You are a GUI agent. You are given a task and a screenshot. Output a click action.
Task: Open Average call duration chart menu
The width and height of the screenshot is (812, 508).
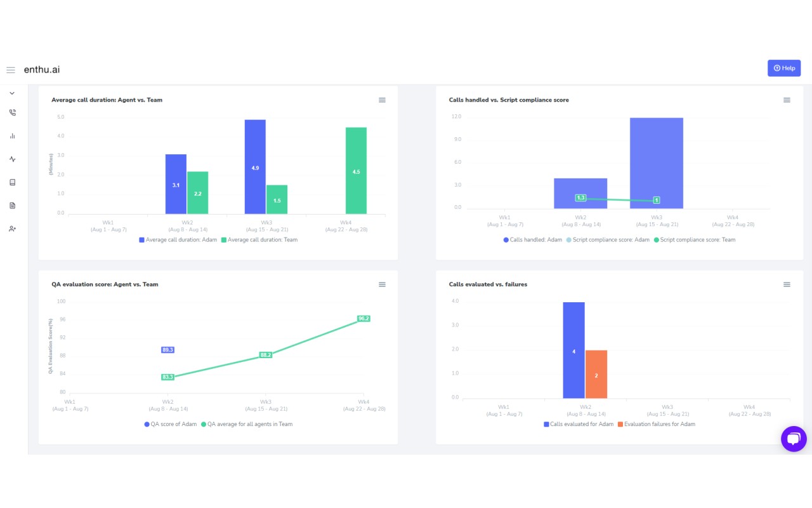pyautogui.click(x=382, y=100)
